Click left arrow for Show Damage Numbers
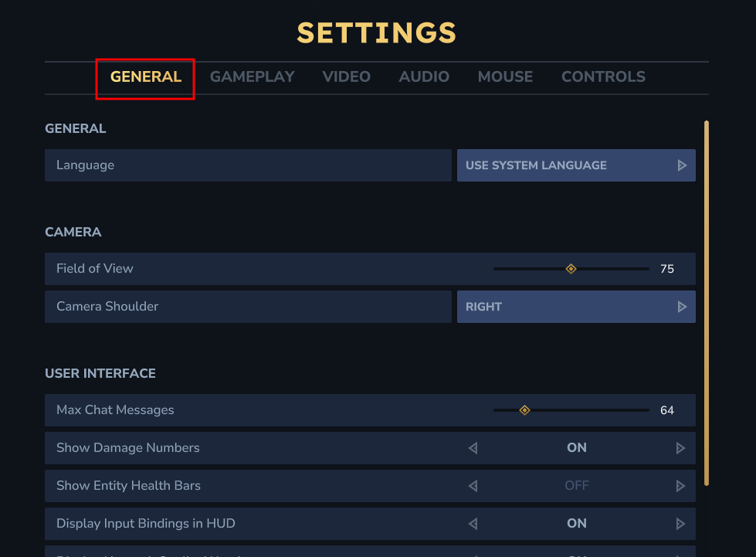Viewport: 756px width, 557px height. (x=473, y=448)
